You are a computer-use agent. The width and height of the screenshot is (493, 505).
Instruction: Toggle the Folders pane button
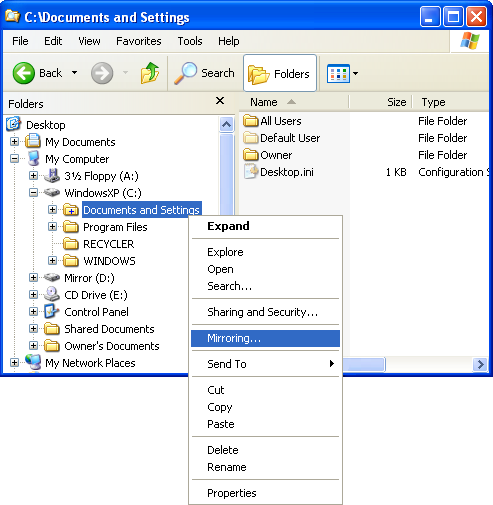click(280, 73)
